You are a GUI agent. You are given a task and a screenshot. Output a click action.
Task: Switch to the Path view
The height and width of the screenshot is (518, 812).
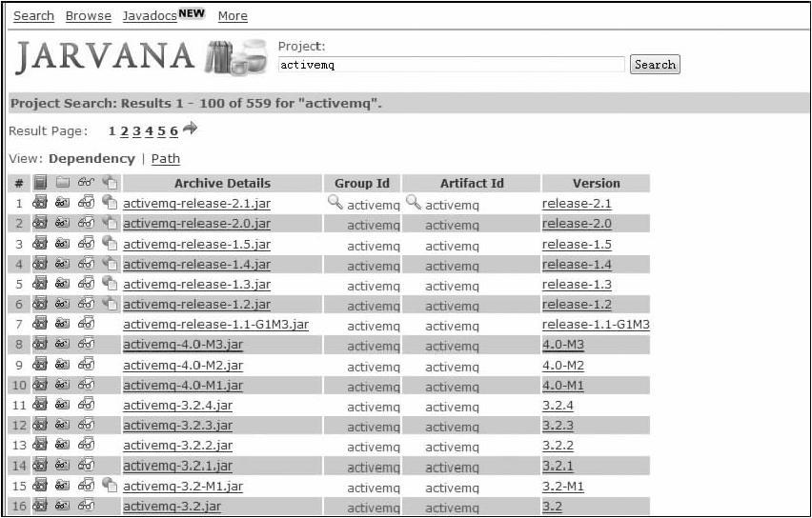pos(165,159)
